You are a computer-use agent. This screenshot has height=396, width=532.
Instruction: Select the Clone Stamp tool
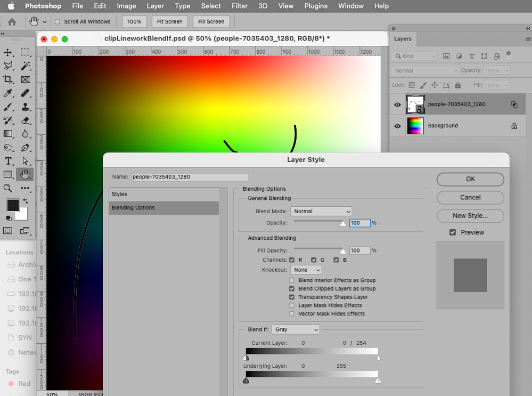click(25, 107)
